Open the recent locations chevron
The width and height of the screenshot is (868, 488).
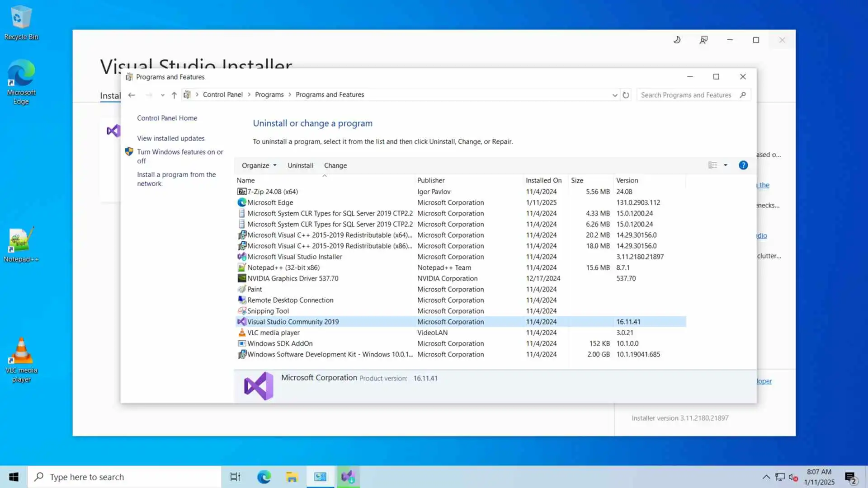tap(162, 95)
